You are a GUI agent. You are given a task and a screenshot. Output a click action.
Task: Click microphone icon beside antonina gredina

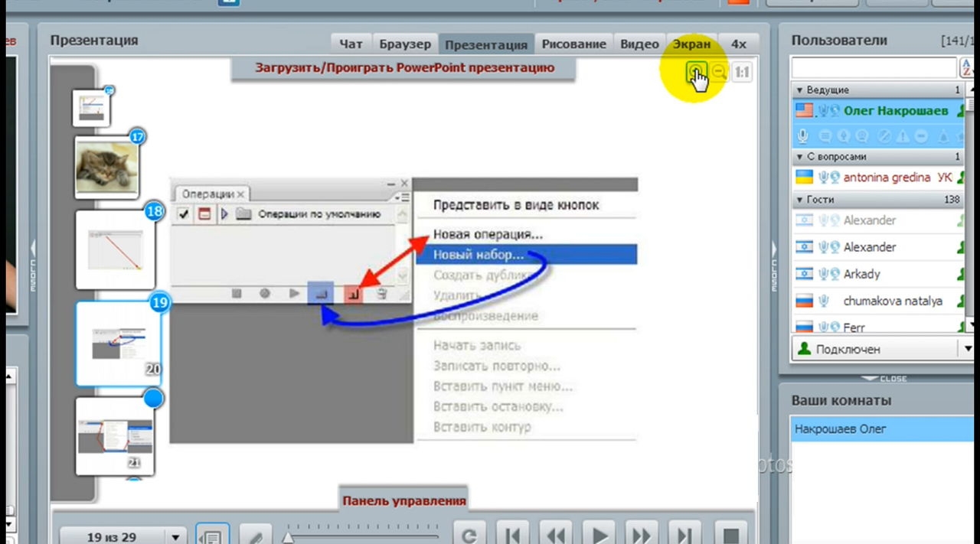(x=824, y=178)
